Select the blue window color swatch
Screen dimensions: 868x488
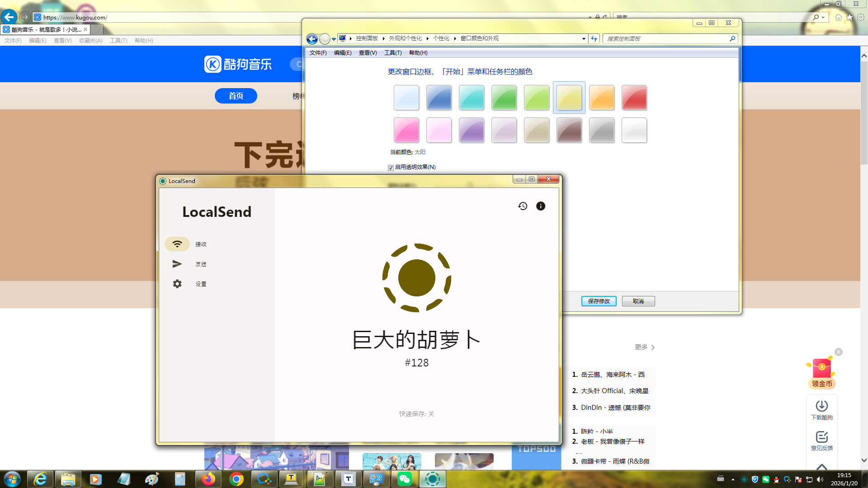[x=439, y=98]
